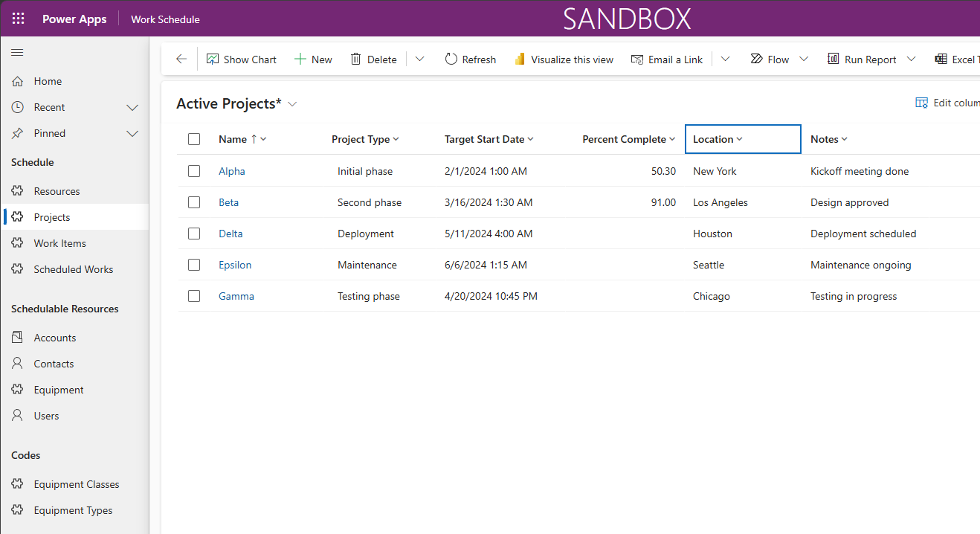Open the Epsilon project record
Image resolution: width=980 pixels, height=534 pixels.
(x=235, y=265)
